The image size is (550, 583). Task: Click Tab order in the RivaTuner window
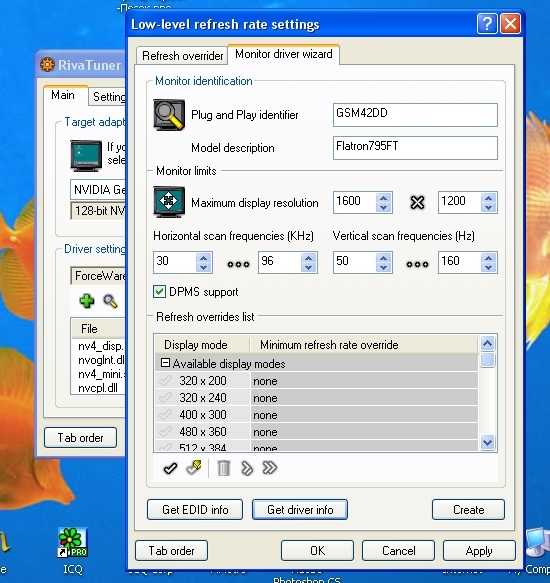click(80, 438)
